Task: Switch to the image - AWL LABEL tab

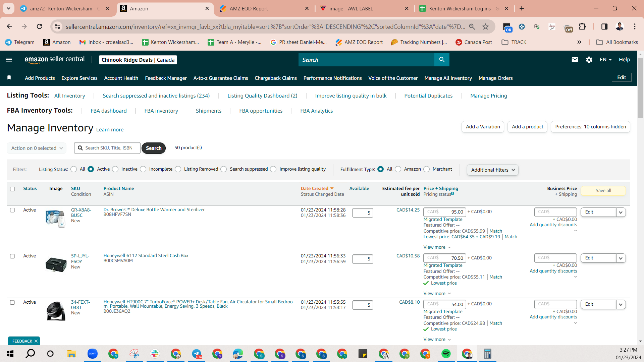Action: pos(364,8)
